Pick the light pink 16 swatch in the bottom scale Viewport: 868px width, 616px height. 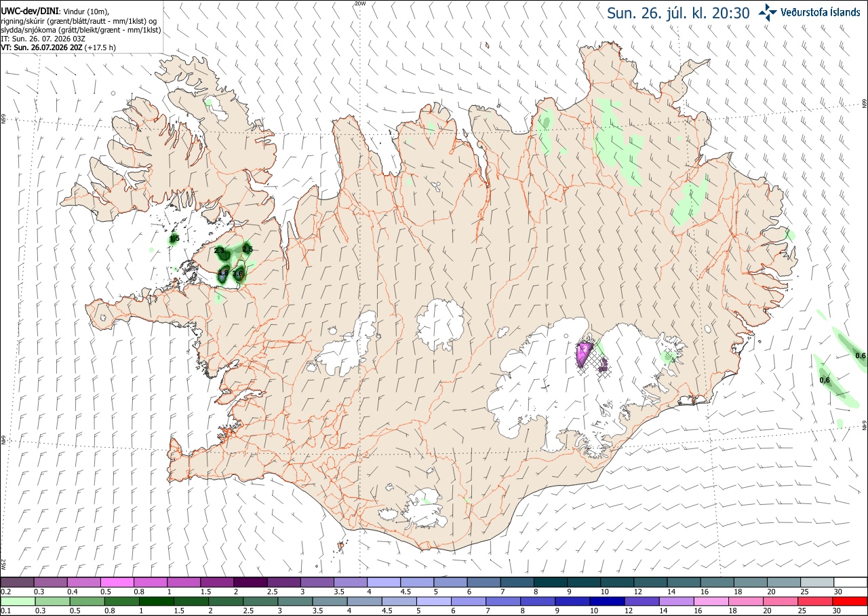(712, 601)
